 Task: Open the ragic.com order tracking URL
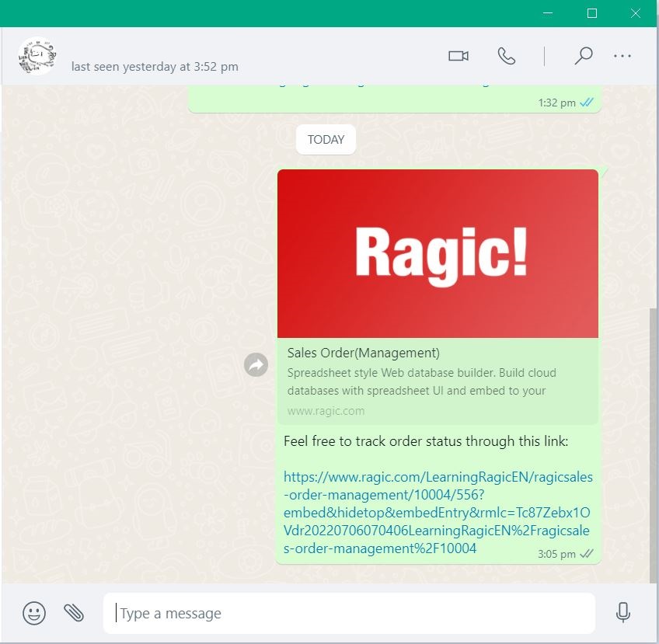[438, 513]
